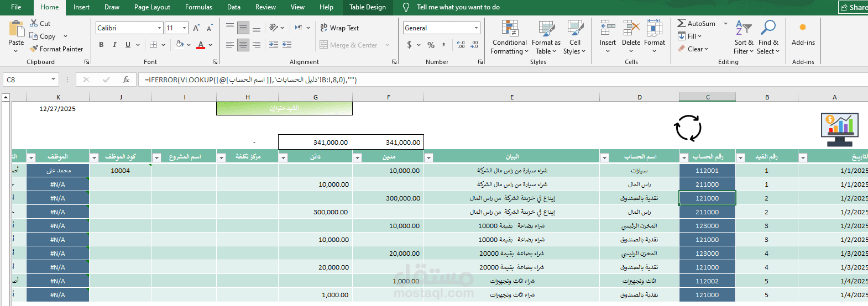868x306 pixels.
Task: Click the Decrease Indent icon
Action: pyautogui.click(x=274, y=45)
